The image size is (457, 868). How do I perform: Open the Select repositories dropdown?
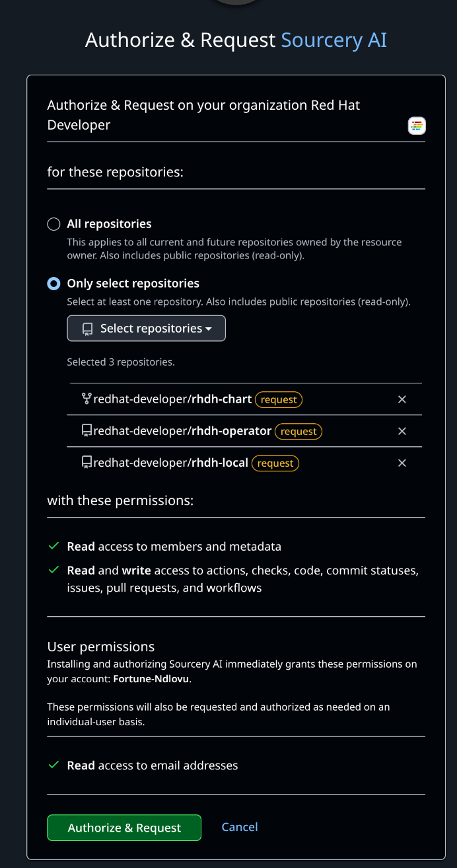pos(146,329)
